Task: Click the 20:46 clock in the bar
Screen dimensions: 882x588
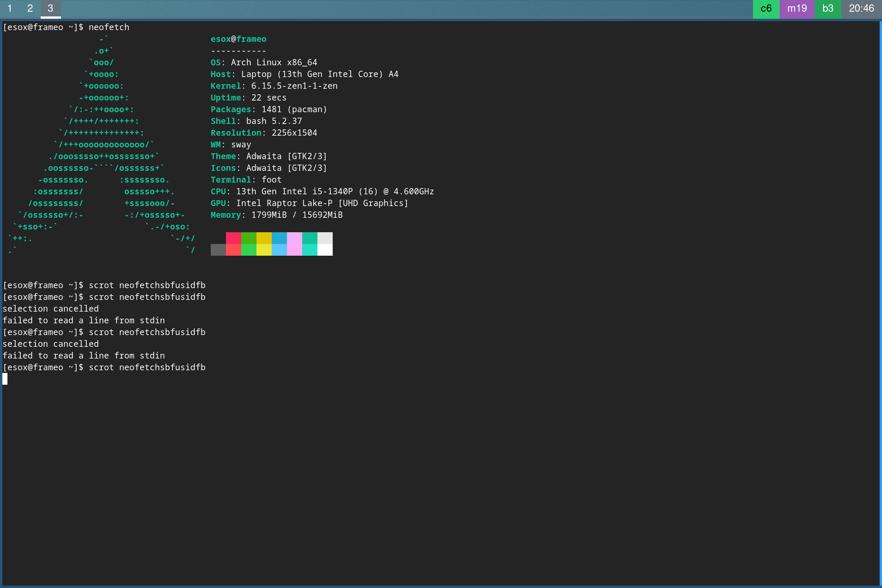Action: pos(861,9)
